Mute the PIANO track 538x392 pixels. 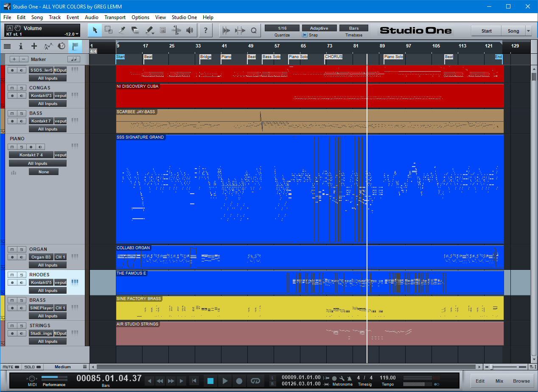tap(12, 147)
